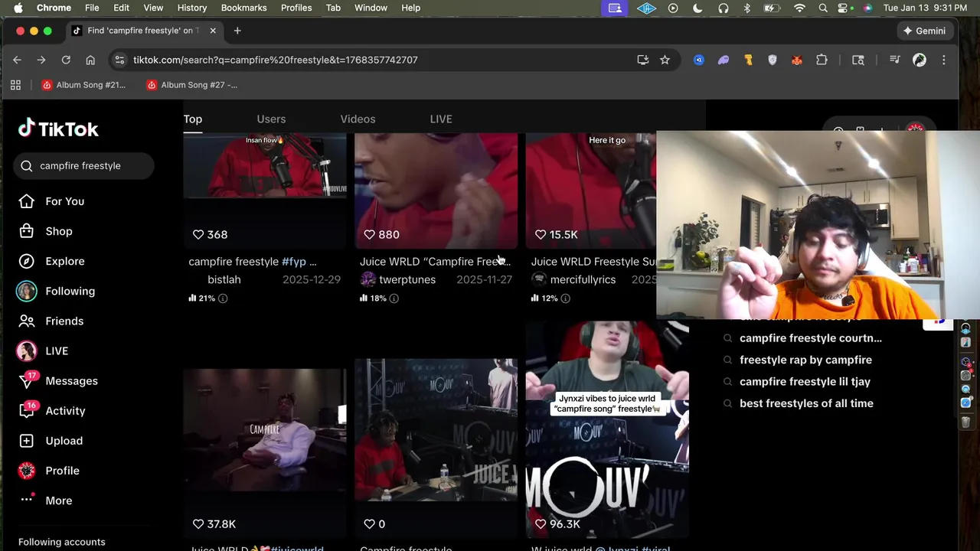980x551 pixels.
Task: Go forward in Chrome
Action: click(41, 60)
